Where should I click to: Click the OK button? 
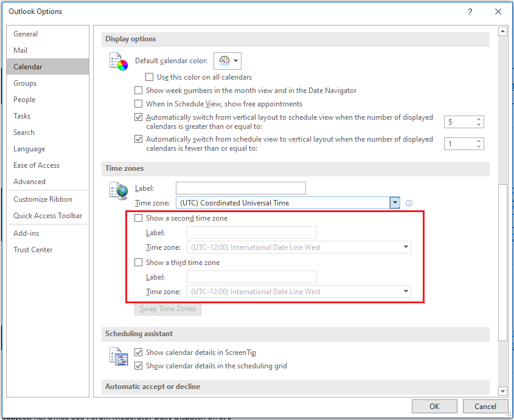(x=434, y=407)
